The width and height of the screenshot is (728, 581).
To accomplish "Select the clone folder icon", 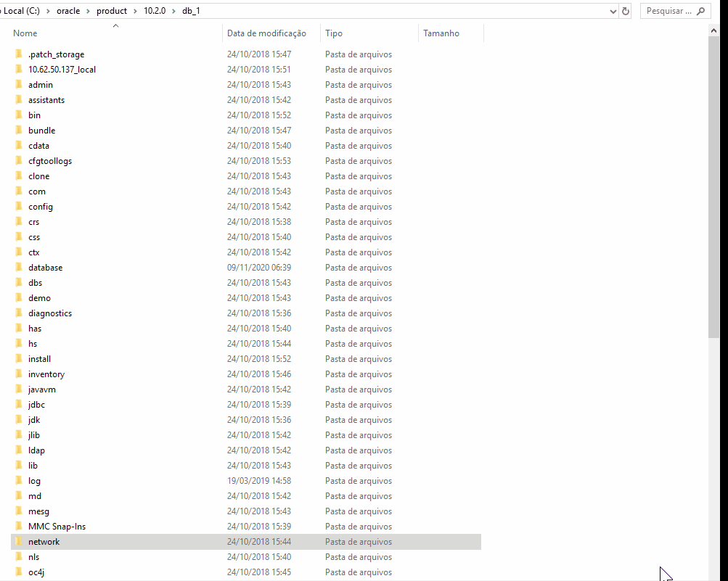I will click(19, 176).
